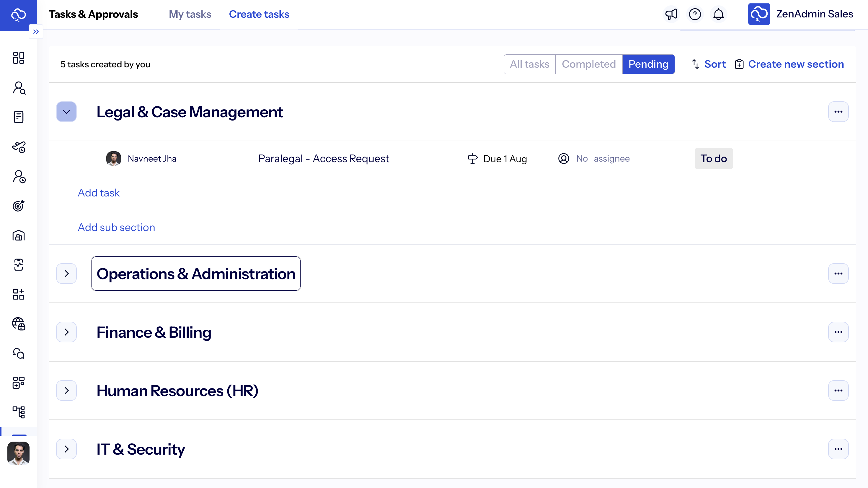The image size is (868, 488).
Task: Collapse the Legal & Case Management section
Action: point(66,112)
